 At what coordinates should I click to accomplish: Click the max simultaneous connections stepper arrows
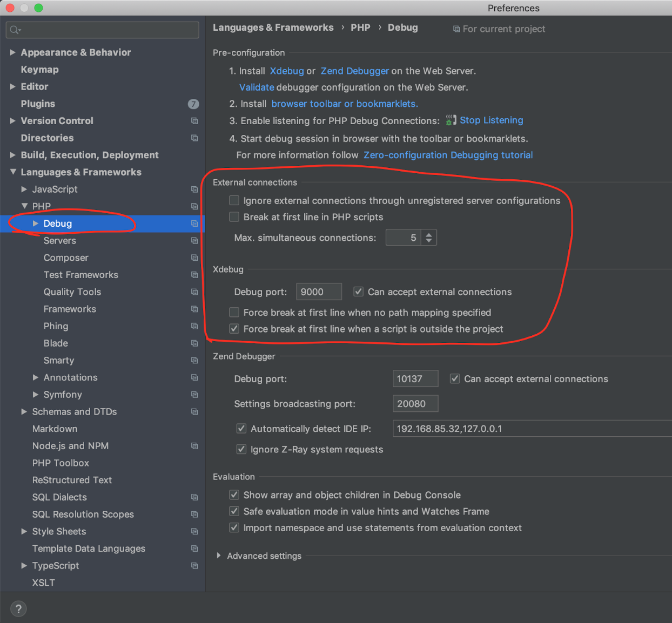click(x=429, y=238)
